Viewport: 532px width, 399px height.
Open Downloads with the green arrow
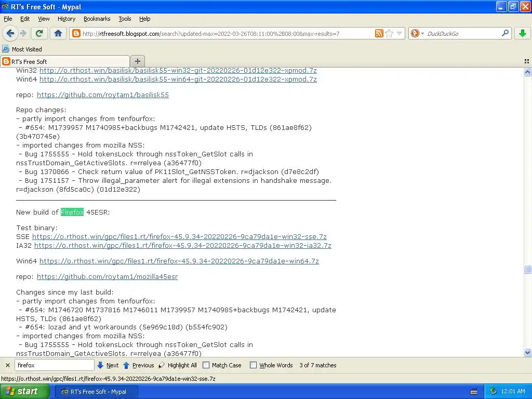click(523, 33)
